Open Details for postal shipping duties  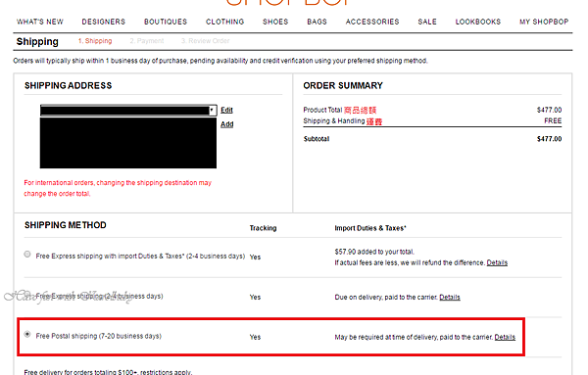[x=505, y=337]
